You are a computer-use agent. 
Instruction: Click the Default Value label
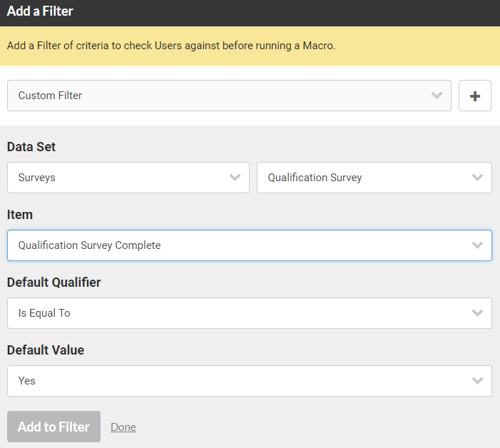pos(46,350)
